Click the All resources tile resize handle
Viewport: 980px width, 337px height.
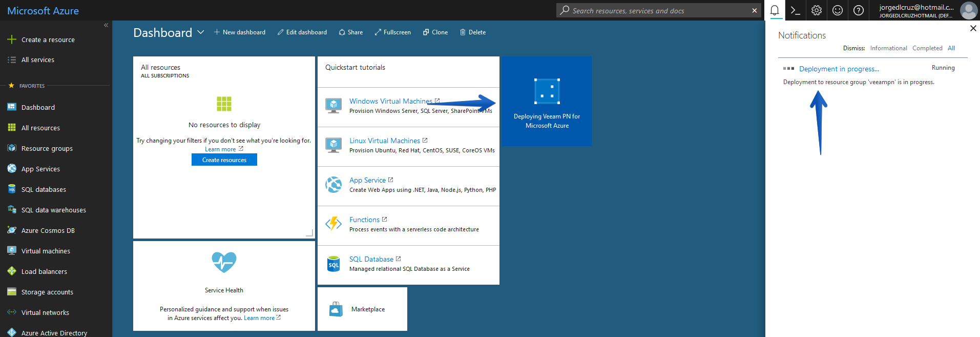click(x=309, y=233)
